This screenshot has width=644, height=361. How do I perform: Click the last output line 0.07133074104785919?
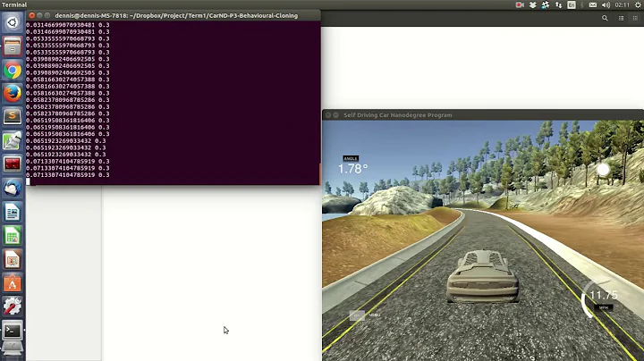[x=61, y=175]
